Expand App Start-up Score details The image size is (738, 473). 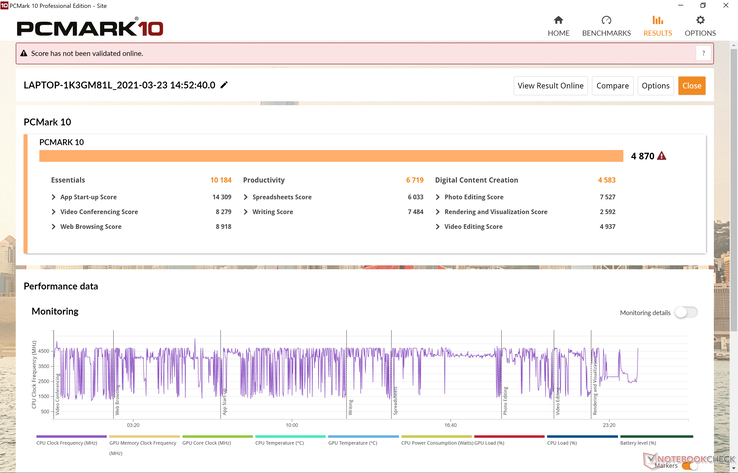pos(54,197)
